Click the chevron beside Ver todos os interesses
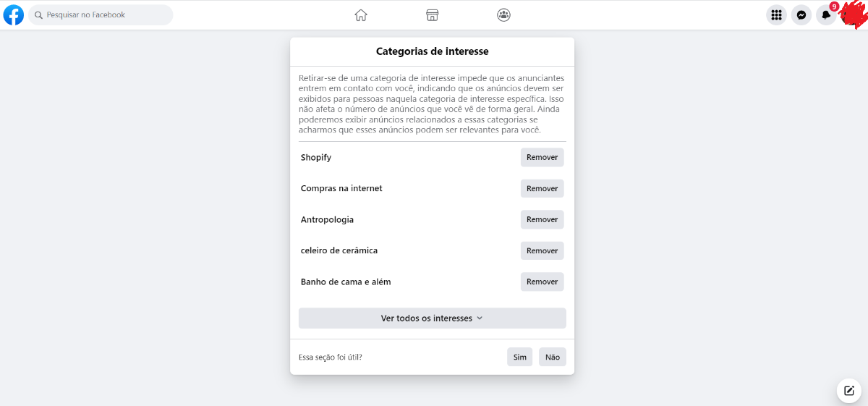The height and width of the screenshot is (406, 868). 480,318
